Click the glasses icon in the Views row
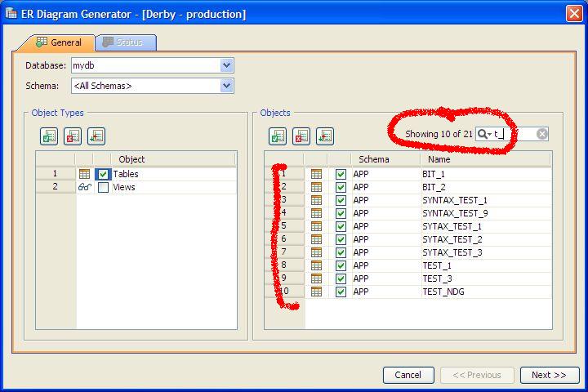 [x=84, y=187]
